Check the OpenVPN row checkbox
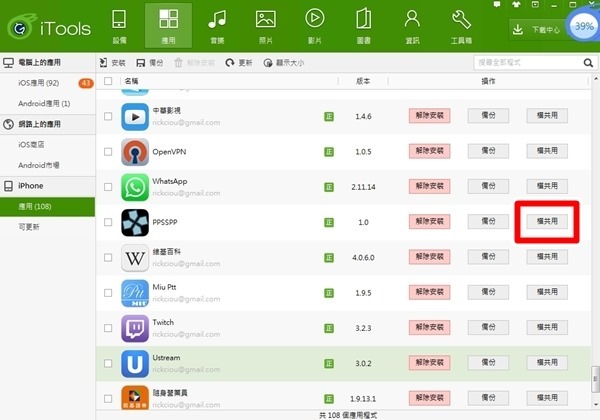The image size is (600, 420). coord(108,152)
